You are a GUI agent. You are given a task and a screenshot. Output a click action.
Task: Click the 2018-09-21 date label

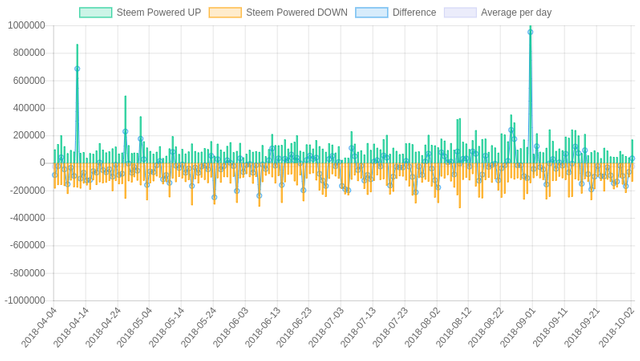click(x=582, y=328)
